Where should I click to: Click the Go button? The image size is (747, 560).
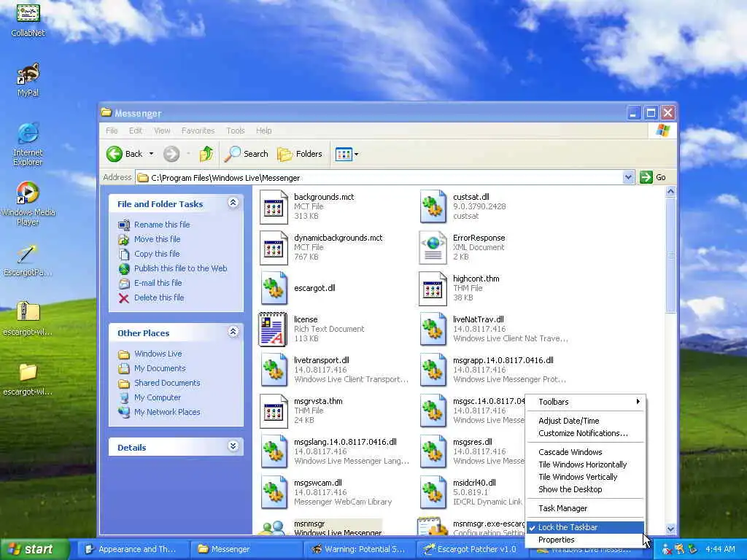click(653, 177)
